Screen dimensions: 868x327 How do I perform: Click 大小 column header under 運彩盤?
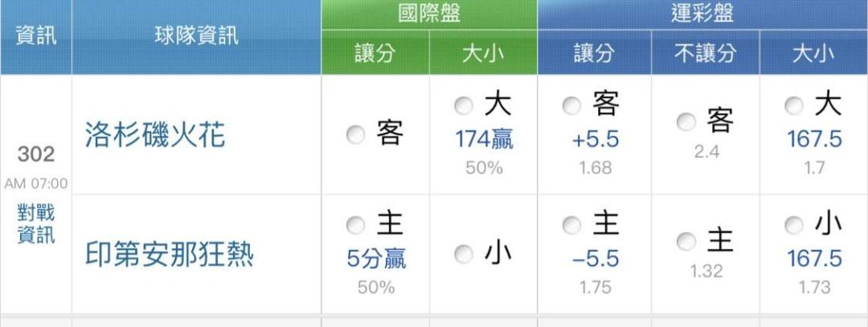[x=813, y=54]
